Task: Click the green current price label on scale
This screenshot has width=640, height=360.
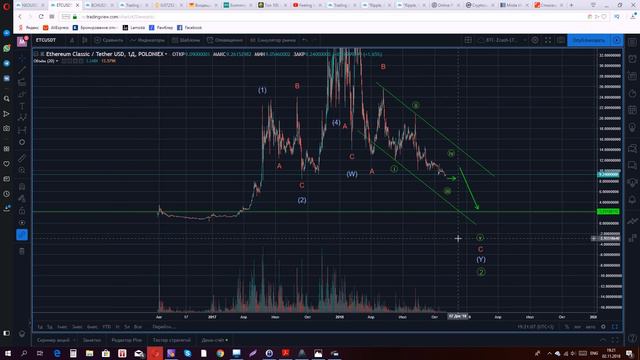Action: click(608, 174)
